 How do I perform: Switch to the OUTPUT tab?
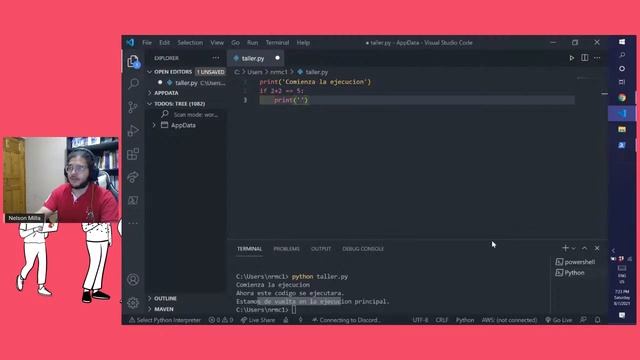(x=321, y=249)
